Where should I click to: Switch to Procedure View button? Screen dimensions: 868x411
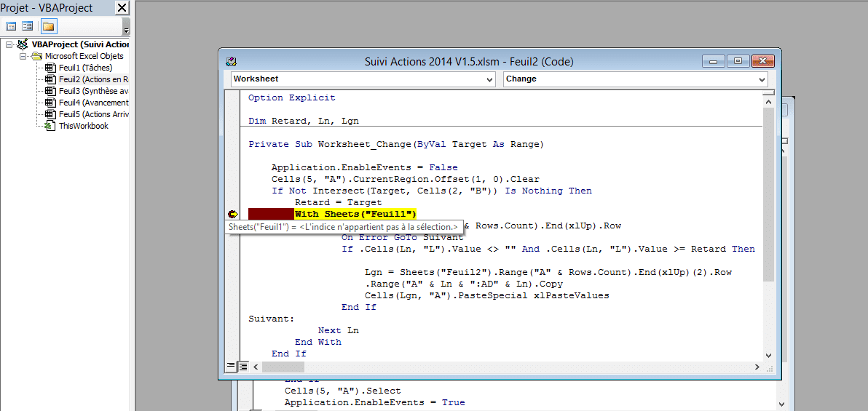coord(231,366)
